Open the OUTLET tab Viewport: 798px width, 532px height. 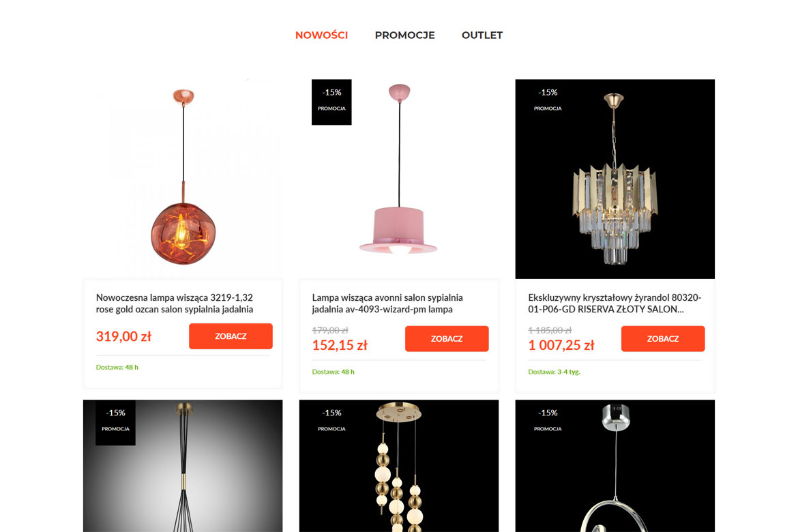(x=482, y=35)
